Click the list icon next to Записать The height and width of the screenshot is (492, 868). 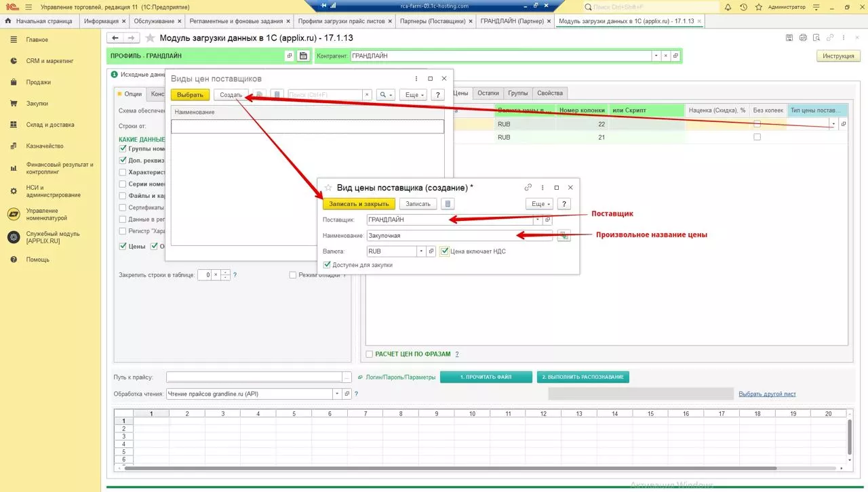coord(448,203)
